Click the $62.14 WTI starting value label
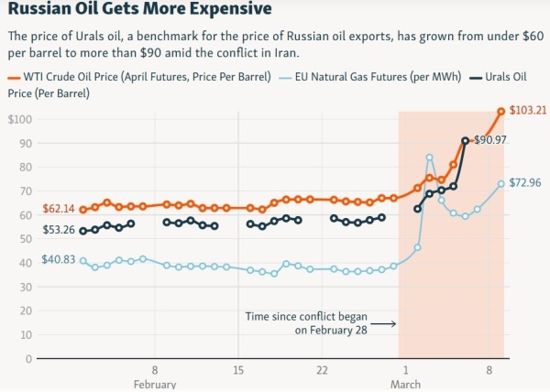550x392 pixels. point(59,210)
